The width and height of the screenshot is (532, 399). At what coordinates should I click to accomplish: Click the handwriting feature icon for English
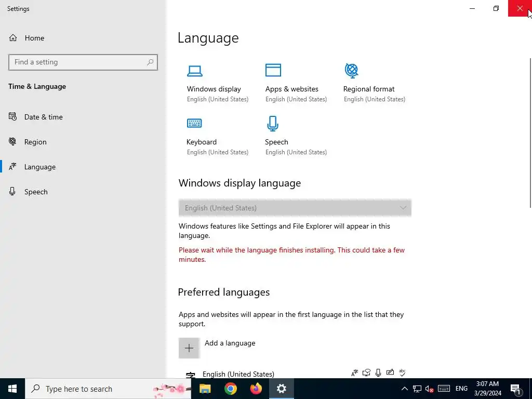(x=390, y=373)
